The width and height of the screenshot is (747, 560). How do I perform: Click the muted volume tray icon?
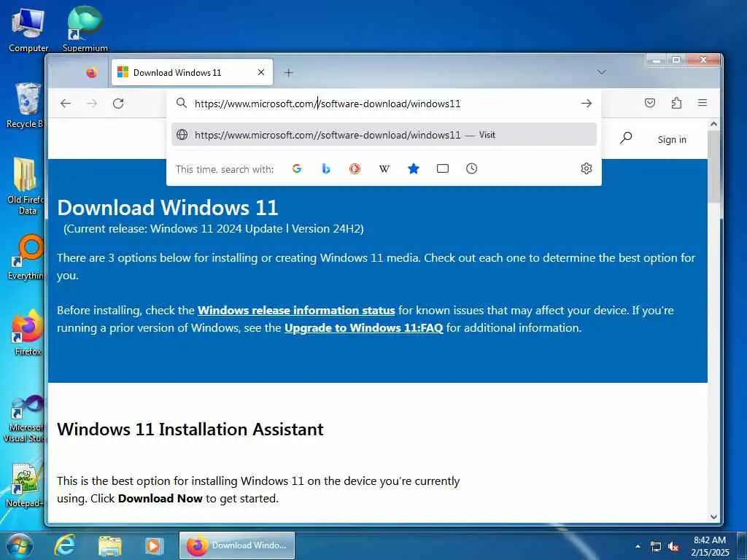[673, 547]
